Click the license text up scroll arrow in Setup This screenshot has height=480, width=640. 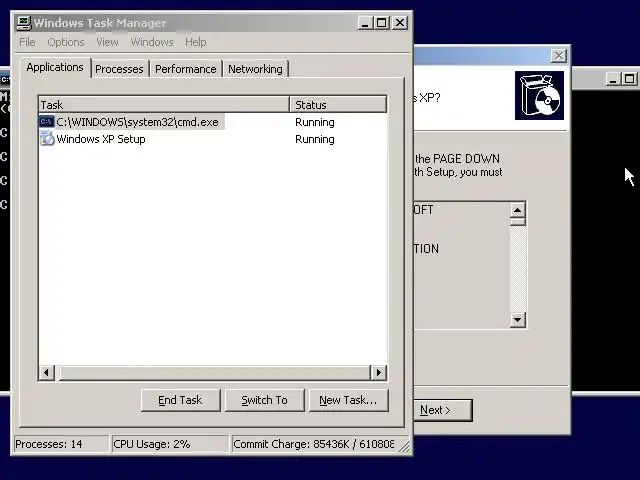pos(518,210)
